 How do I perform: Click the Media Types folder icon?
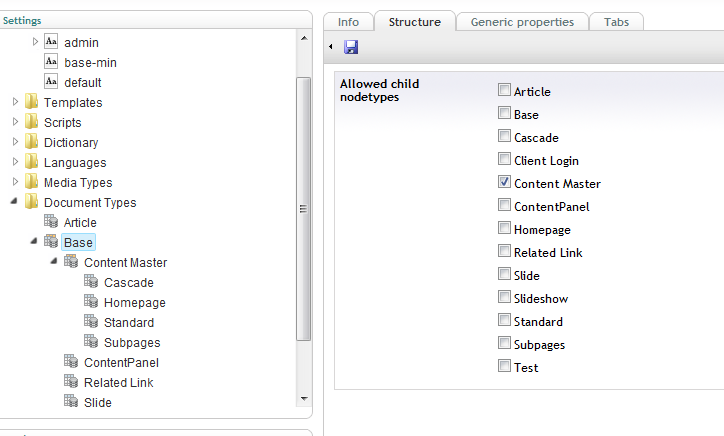[31, 181]
